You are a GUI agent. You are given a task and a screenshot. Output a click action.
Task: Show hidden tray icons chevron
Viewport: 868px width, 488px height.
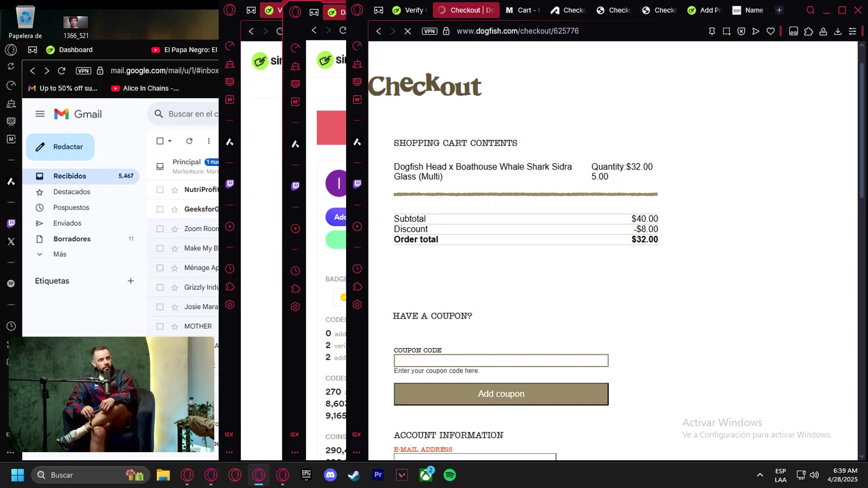coord(760,475)
